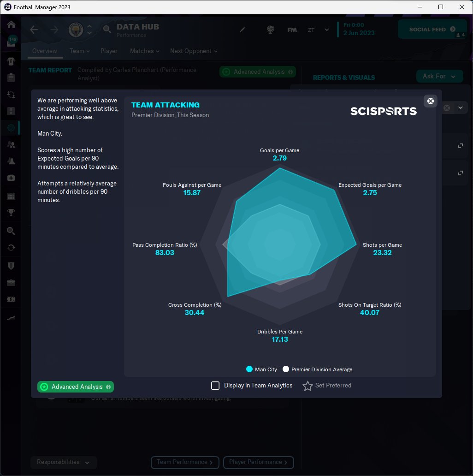473x476 pixels.
Task: Select the highlighted Data Hub sidebar icon
Action: click(11, 128)
